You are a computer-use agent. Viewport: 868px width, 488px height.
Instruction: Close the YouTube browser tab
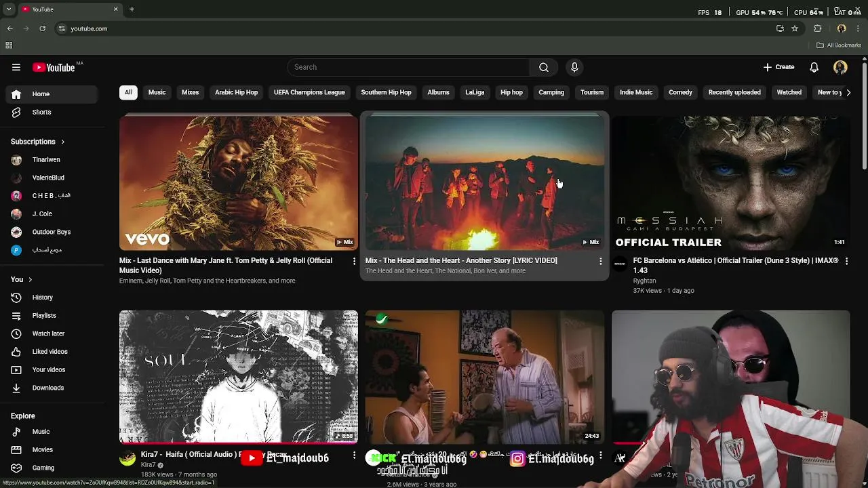click(115, 9)
